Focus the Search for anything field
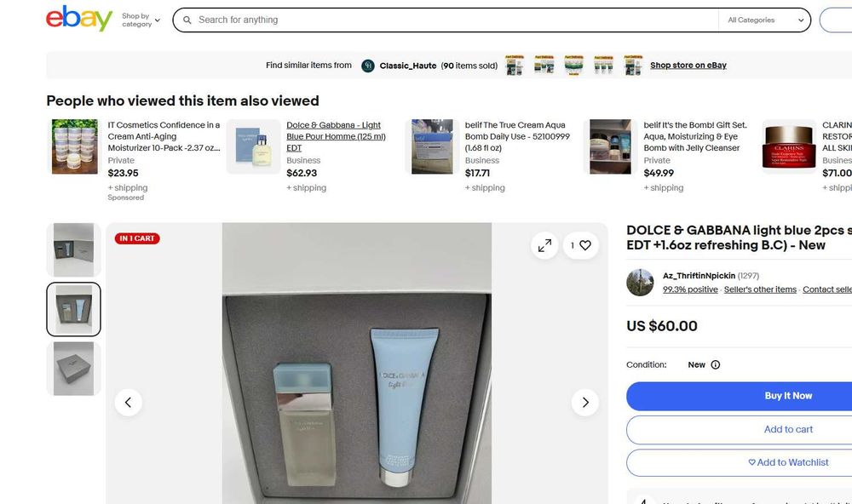 tap(457, 20)
